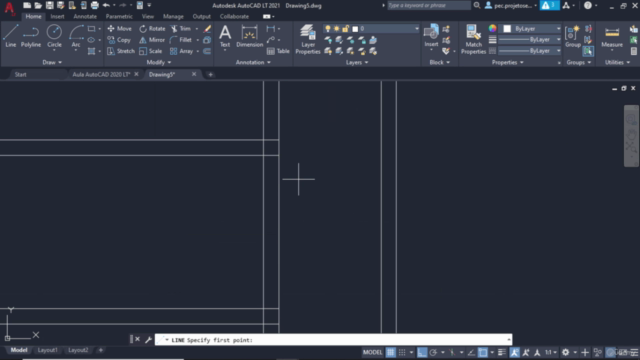The width and height of the screenshot is (640, 360).
Task: Click the Array tool
Action: tap(181, 51)
